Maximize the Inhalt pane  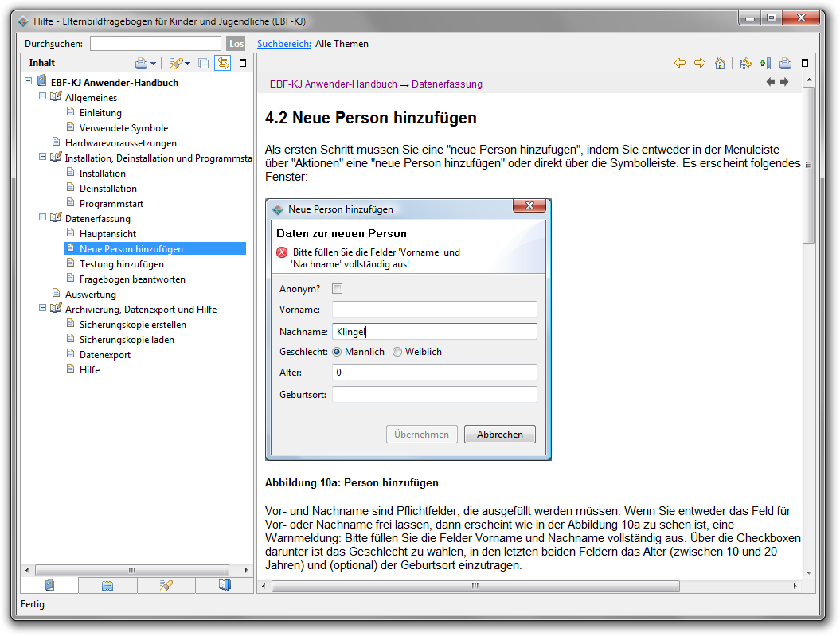[x=243, y=63]
